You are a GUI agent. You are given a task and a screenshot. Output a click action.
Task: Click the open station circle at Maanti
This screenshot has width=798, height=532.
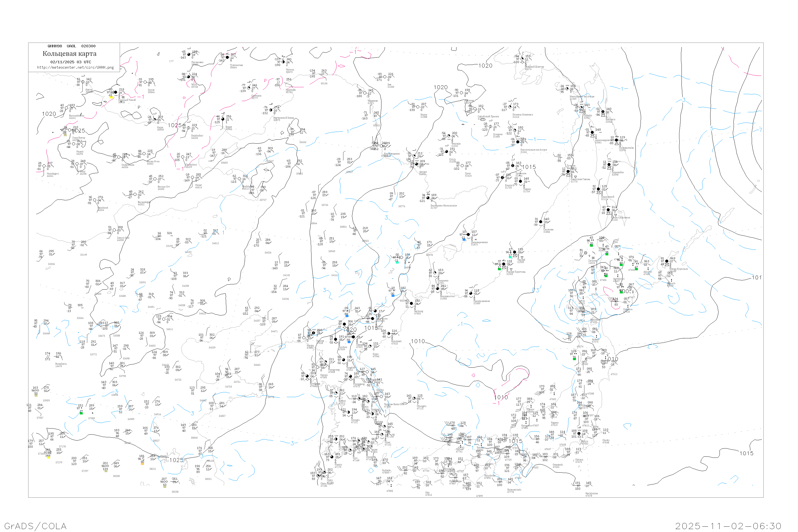coord(74,144)
